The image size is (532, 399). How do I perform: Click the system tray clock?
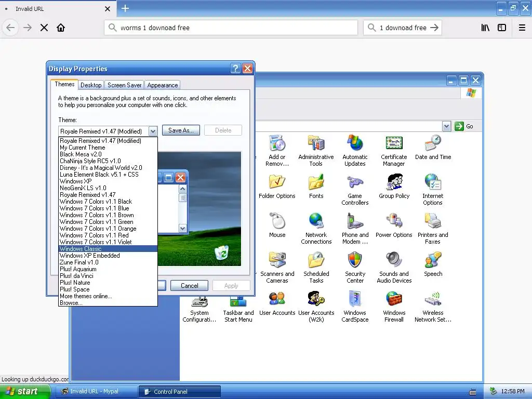pyautogui.click(x=513, y=392)
